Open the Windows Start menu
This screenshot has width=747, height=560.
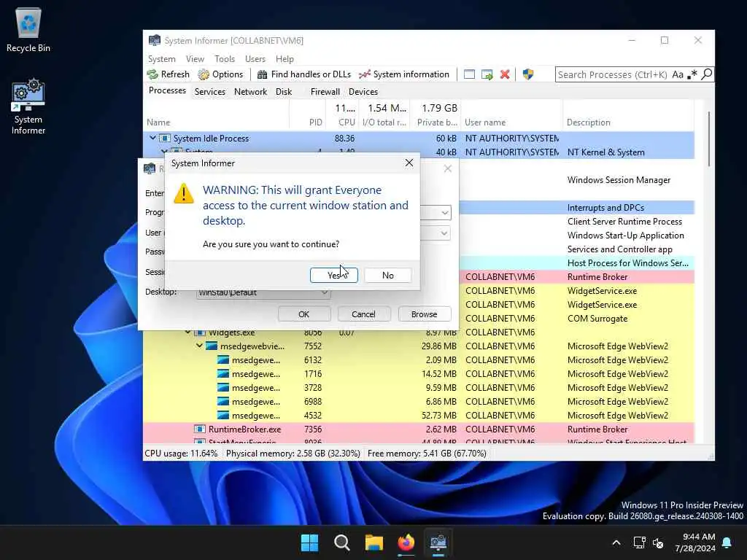tap(309, 542)
